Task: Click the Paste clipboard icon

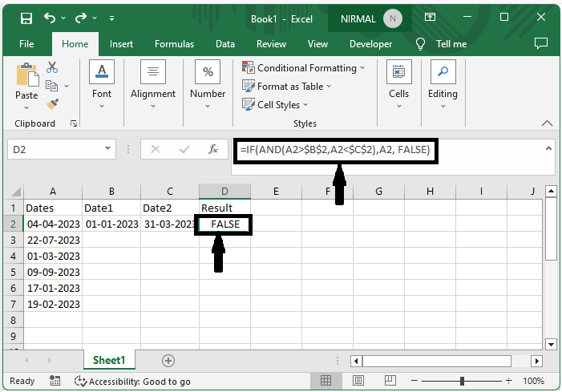Action: (x=27, y=75)
